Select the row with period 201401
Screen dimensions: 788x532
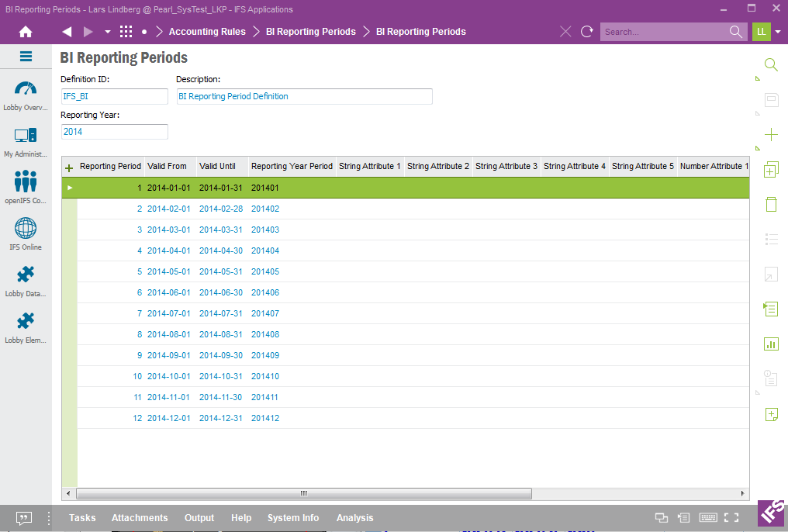coord(406,188)
